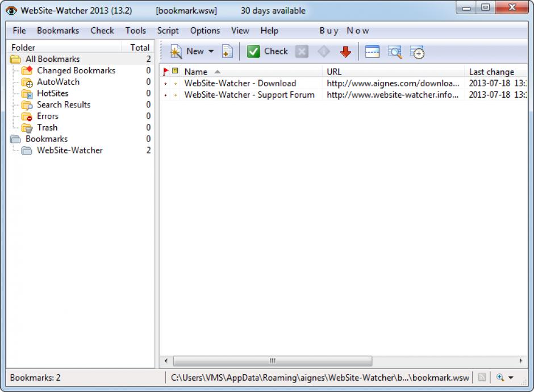
Task: Click the Total column header
Action: pyautogui.click(x=137, y=47)
